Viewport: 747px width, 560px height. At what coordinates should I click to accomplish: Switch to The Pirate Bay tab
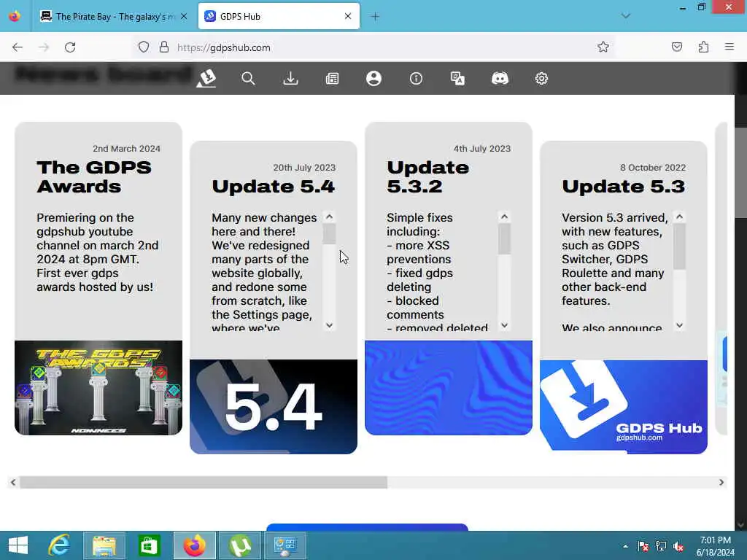point(113,16)
